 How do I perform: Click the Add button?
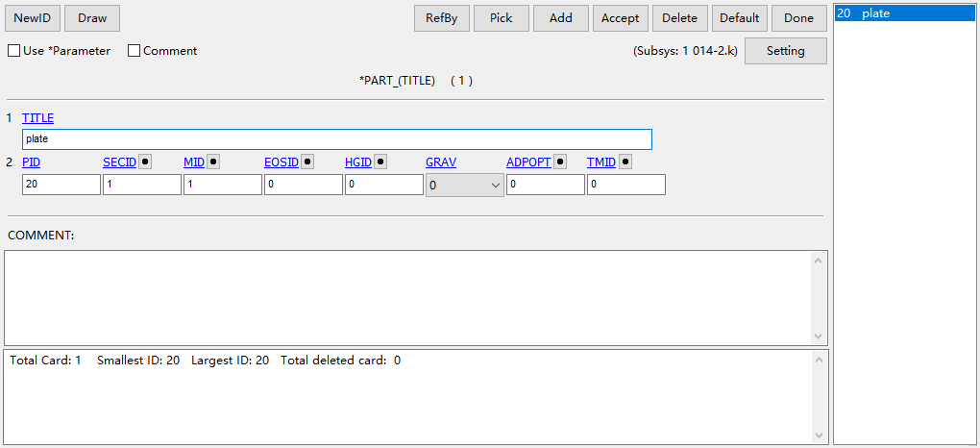click(x=561, y=18)
